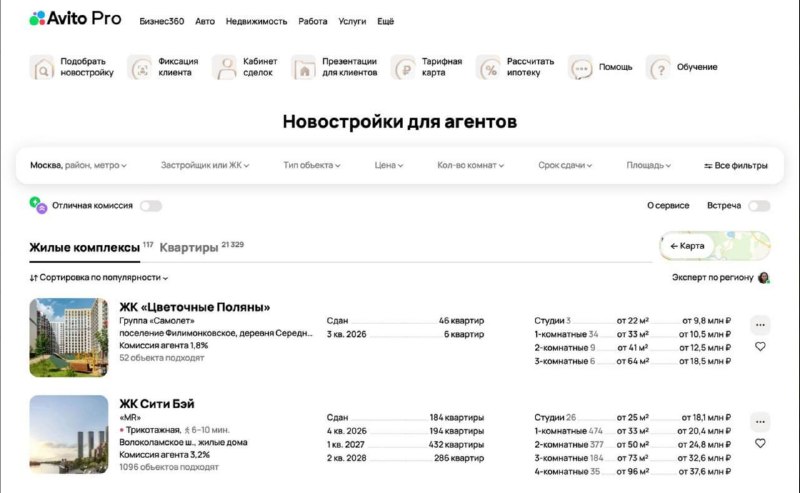
Task: Open Авто menu item
Action: tap(205, 21)
